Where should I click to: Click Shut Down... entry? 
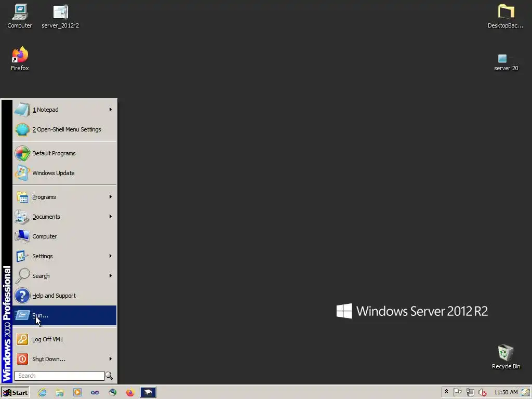tap(64, 359)
